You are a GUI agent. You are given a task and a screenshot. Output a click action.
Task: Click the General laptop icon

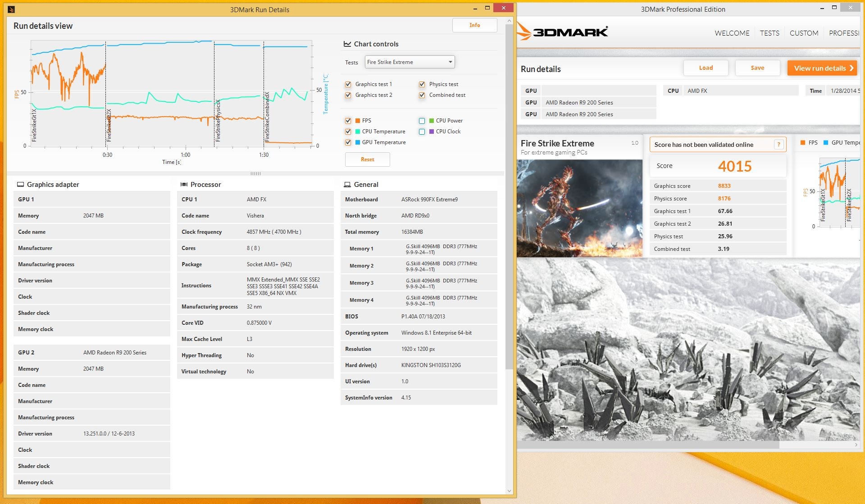click(347, 184)
